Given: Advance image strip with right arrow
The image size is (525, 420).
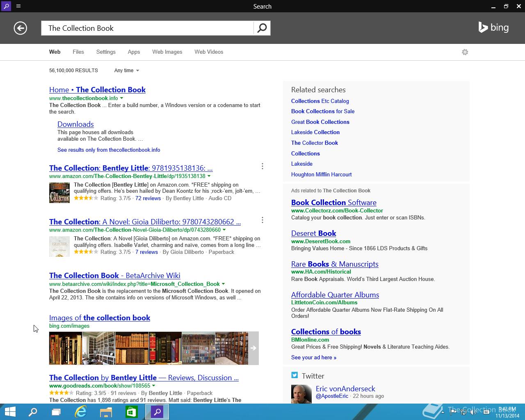Looking at the screenshot, I should pos(253,348).
